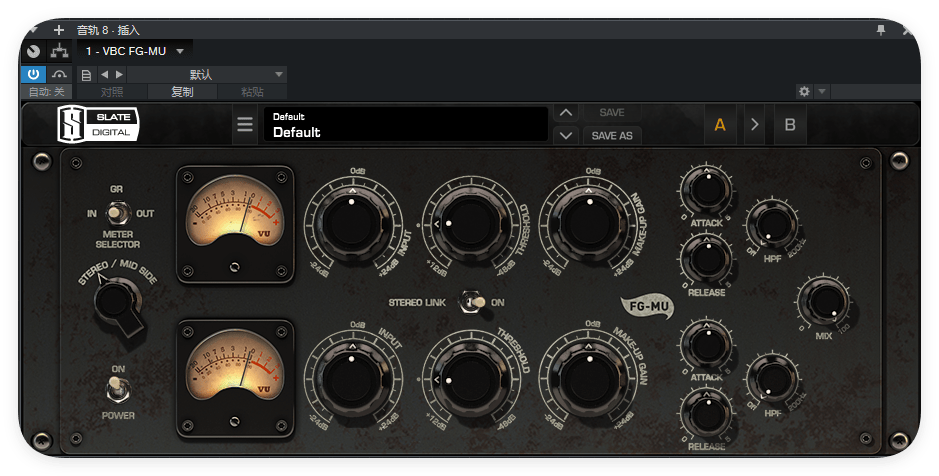Click the upper VU meter
This screenshot has width=939, height=476.
tap(235, 224)
